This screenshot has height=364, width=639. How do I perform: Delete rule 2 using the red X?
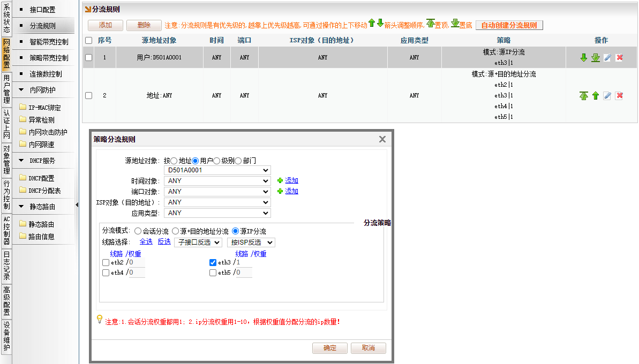[619, 96]
